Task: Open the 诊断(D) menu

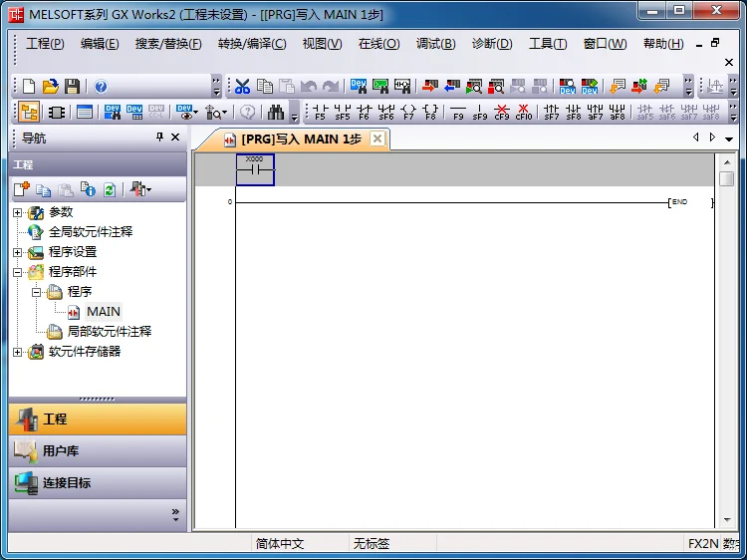Action: (x=492, y=44)
